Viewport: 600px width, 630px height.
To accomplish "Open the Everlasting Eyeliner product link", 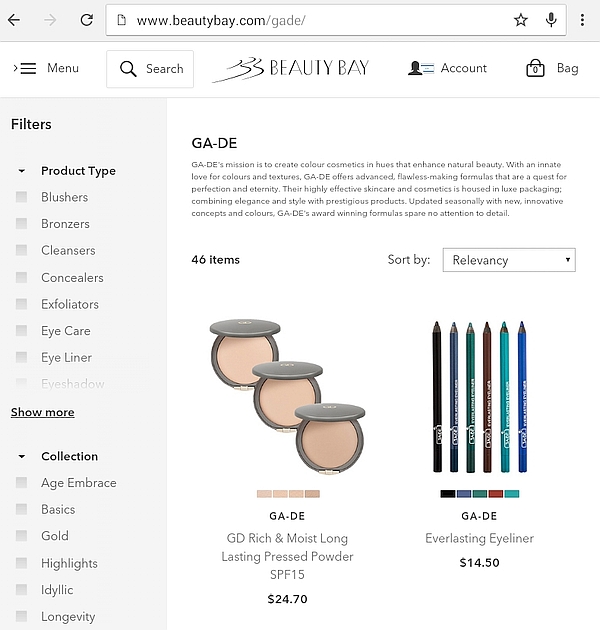I will point(479,538).
